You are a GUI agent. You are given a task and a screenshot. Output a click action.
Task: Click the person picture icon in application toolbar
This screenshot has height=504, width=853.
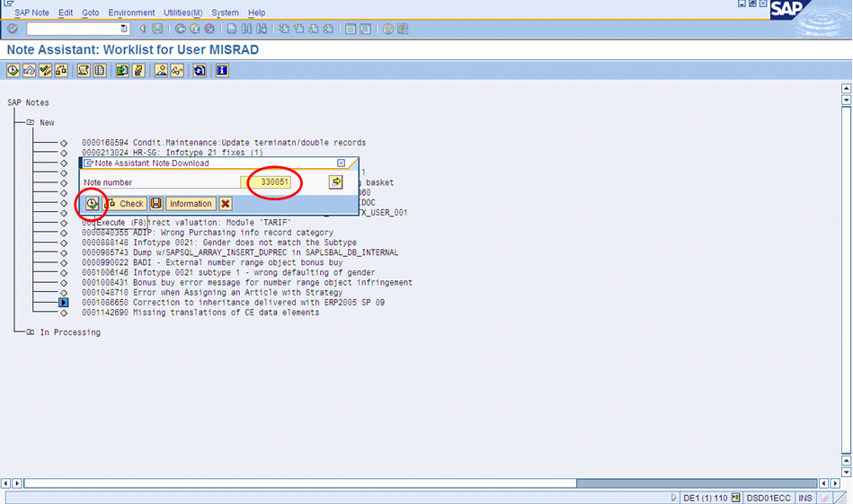point(161,70)
